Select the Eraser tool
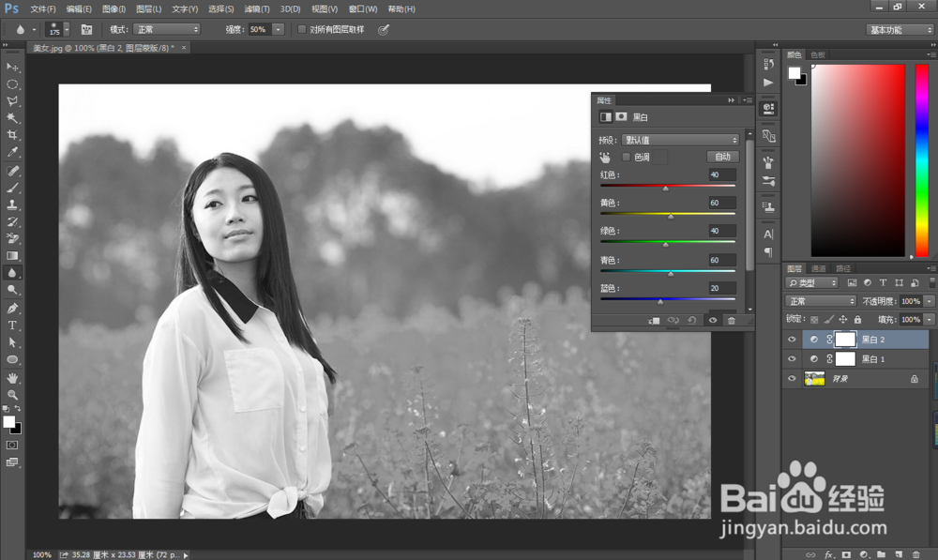 click(x=12, y=238)
